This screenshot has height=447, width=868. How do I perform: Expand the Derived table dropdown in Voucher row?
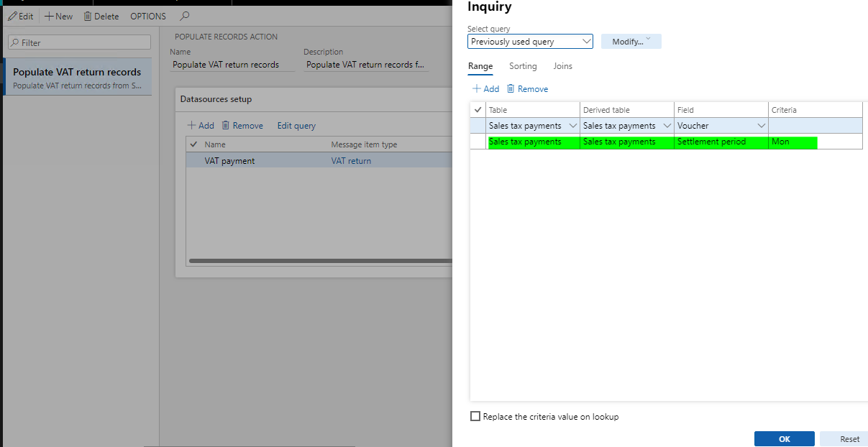click(x=667, y=126)
